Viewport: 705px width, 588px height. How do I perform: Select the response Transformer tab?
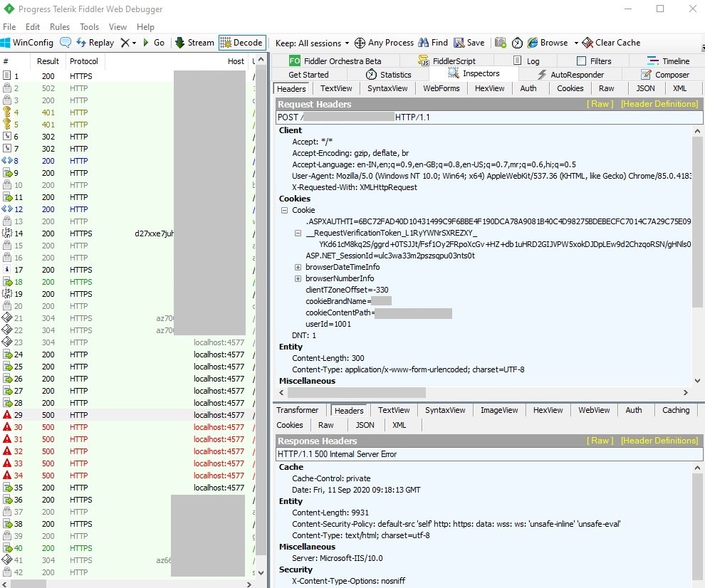[x=297, y=410]
